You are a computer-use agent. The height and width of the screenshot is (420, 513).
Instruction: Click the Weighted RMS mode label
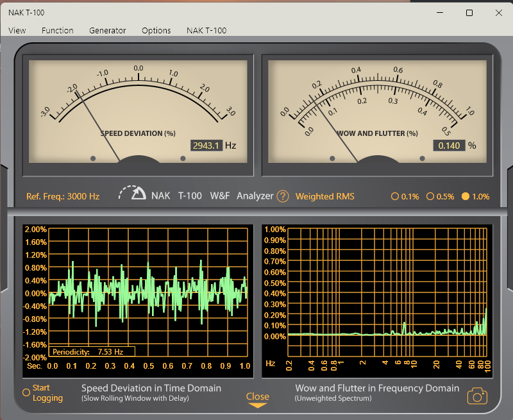click(325, 196)
